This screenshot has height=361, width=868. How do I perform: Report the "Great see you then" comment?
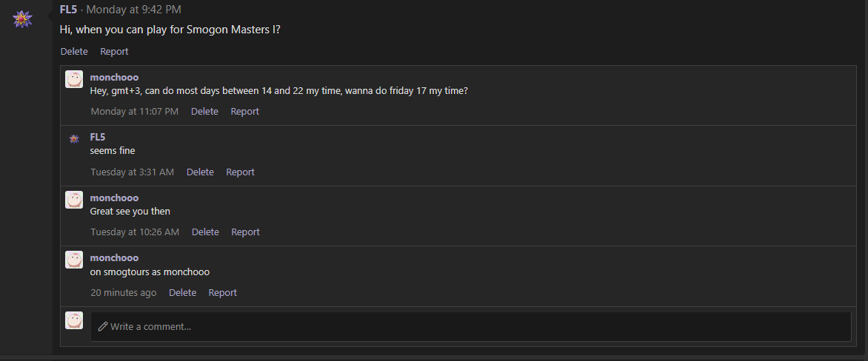click(245, 232)
